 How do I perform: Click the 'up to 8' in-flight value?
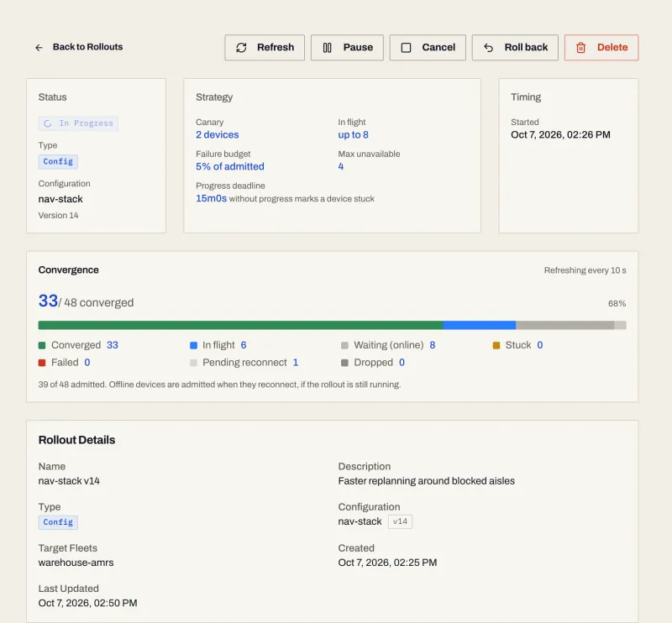[x=353, y=135]
